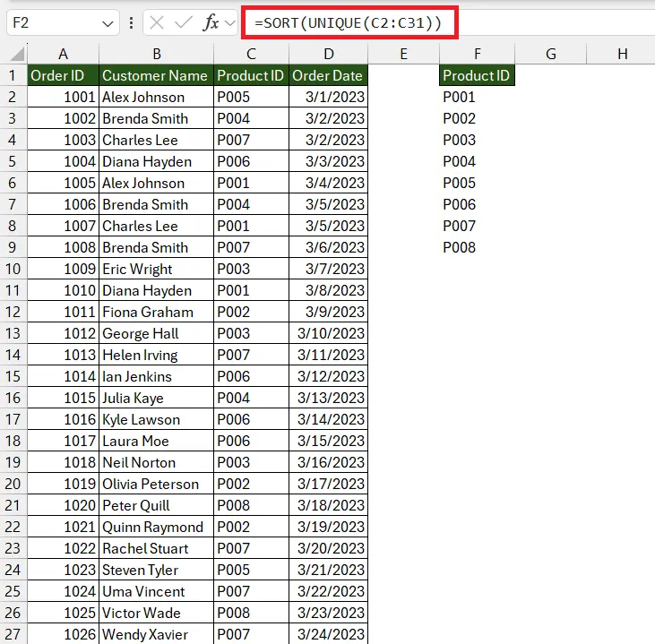Click the Name Box showing F2
The height and width of the screenshot is (644, 655).
point(52,23)
